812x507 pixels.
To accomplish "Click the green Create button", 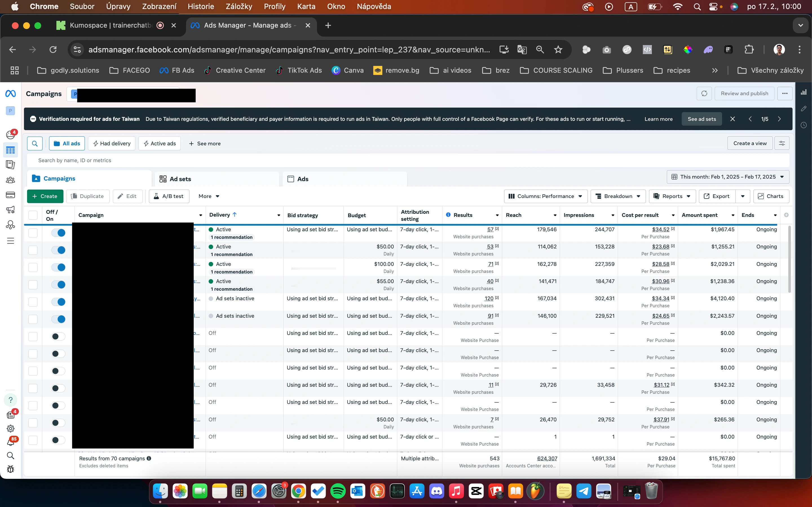I will coord(45,196).
